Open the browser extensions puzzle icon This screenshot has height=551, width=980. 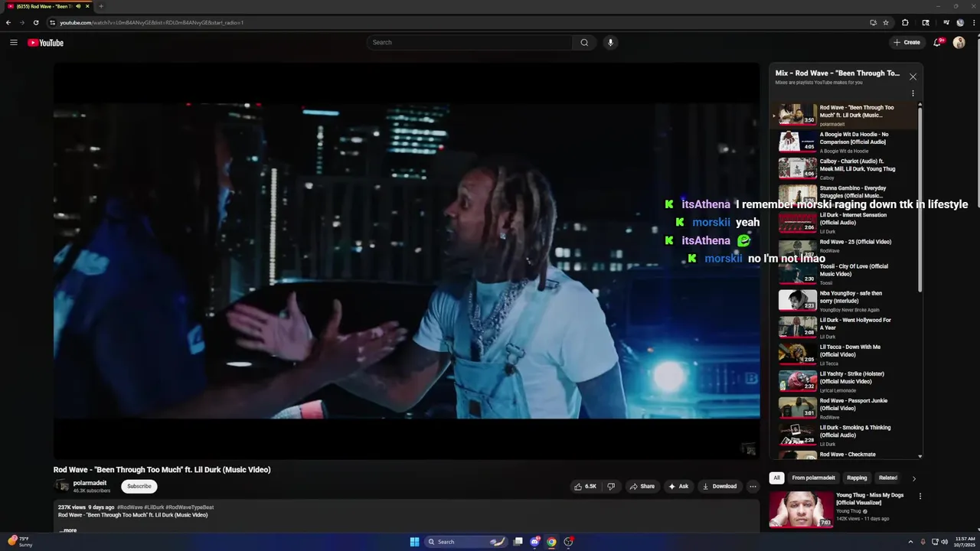(905, 22)
